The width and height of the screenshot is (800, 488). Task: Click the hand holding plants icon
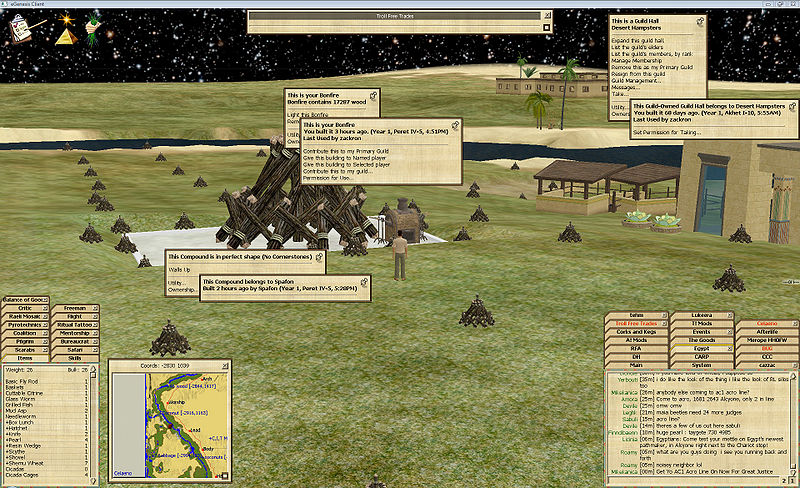pos(93,29)
